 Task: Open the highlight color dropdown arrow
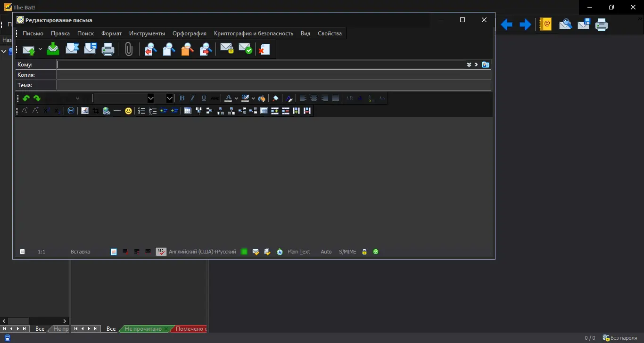click(253, 98)
